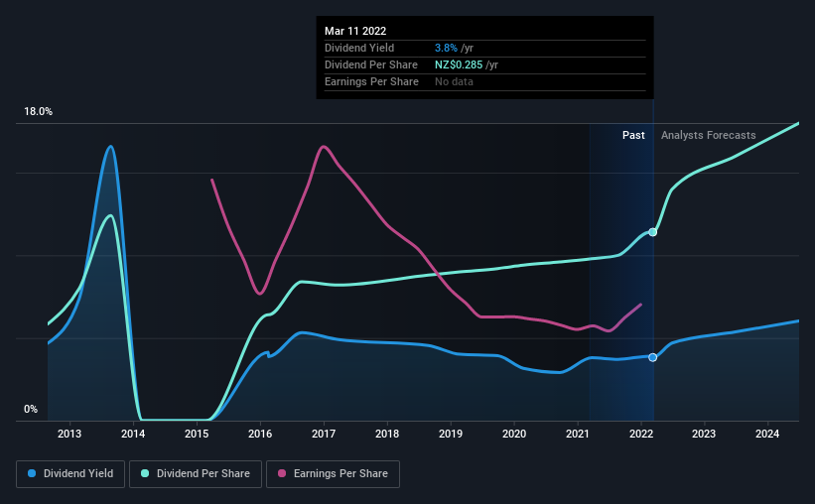The width and height of the screenshot is (815, 504).
Task: Click the blue data point marker at Mar 2022
Action: tap(653, 357)
